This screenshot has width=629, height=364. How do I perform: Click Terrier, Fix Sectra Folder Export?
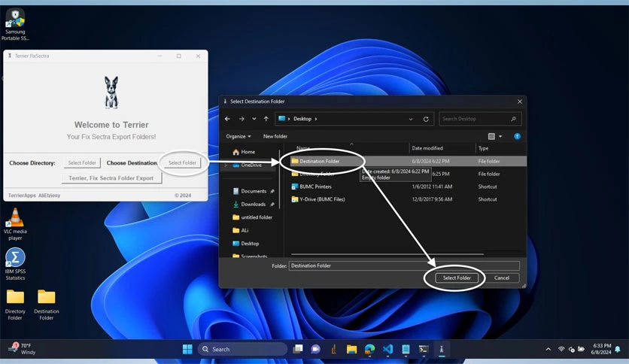(111, 178)
